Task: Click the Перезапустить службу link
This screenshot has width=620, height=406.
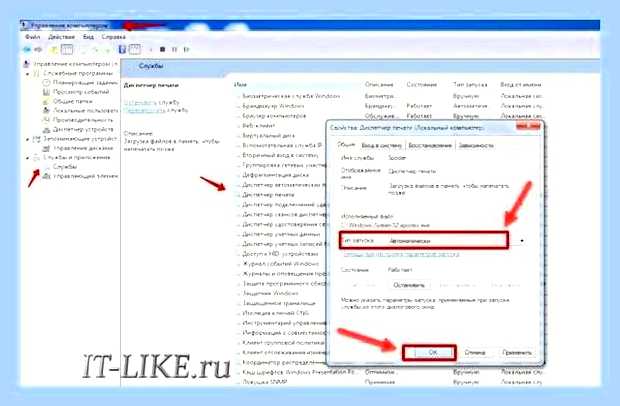Action: [x=145, y=110]
